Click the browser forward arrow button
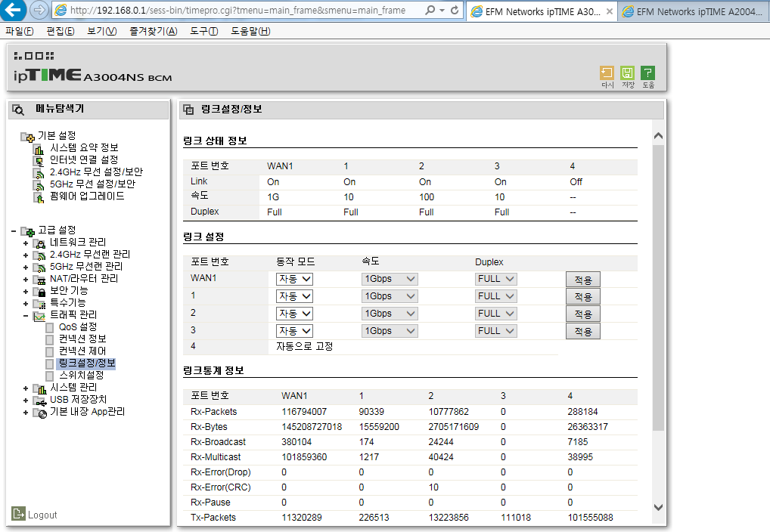This screenshot has height=532, width=770. pyautogui.click(x=39, y=10)
